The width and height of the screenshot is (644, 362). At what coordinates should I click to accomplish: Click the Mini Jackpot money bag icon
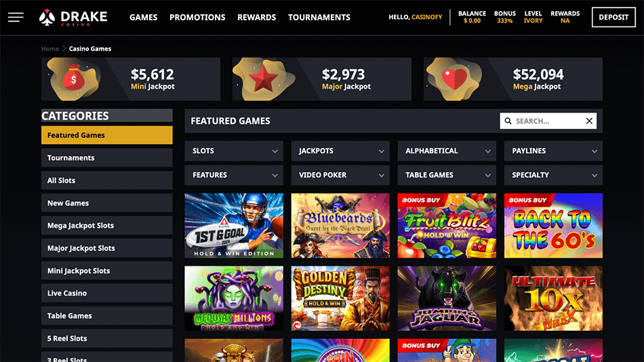tap(73, 78)
